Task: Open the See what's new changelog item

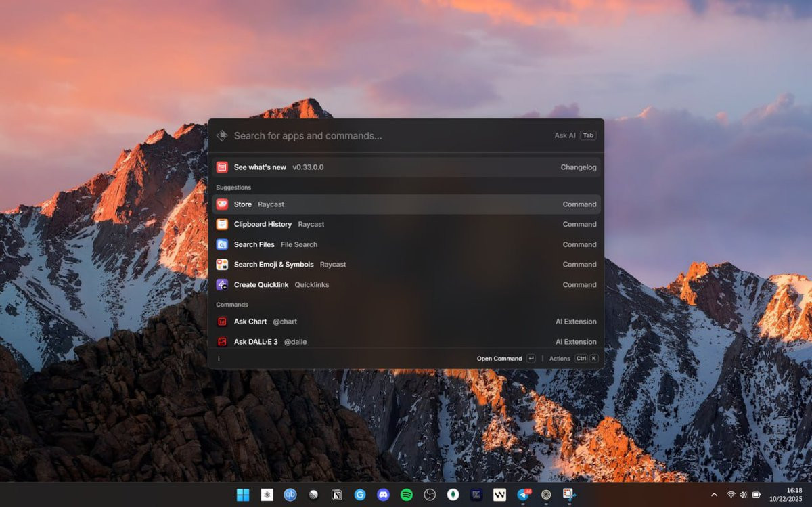Action: 406,167
